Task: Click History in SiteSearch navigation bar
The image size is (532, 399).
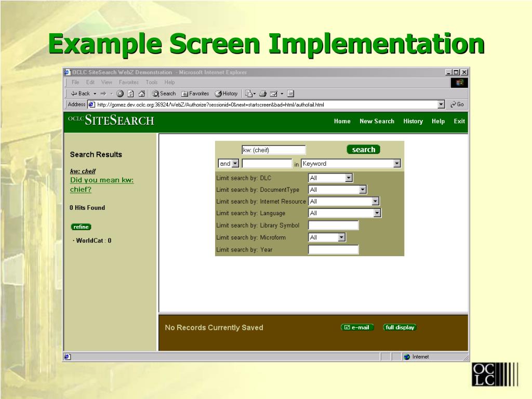Action: [x=413, y=121]
